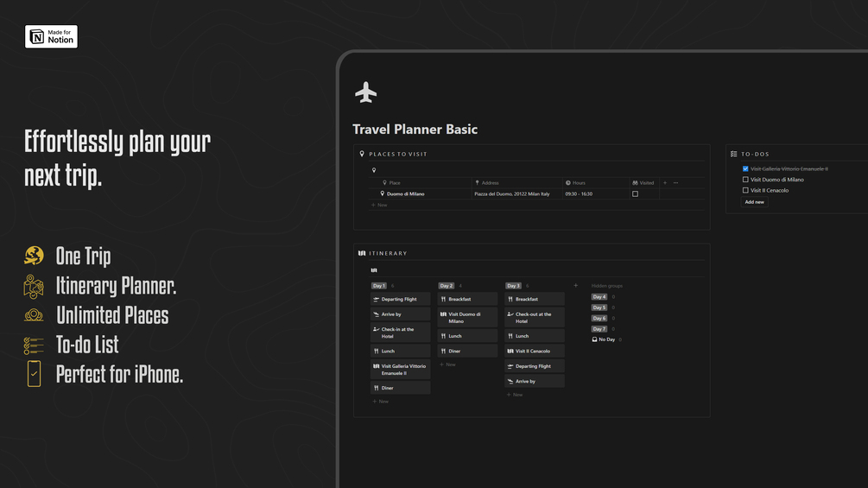This screenshot has height=488, width=868.
Task: Toggle Visited checkbox for Duomo di Milano
Action: tap(635, 194)
